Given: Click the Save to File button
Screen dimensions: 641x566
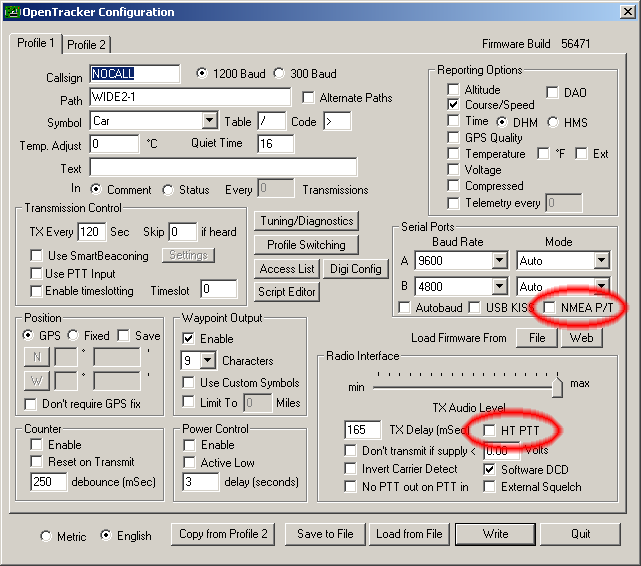Looking at the screenshot, I should click(325, 534).
